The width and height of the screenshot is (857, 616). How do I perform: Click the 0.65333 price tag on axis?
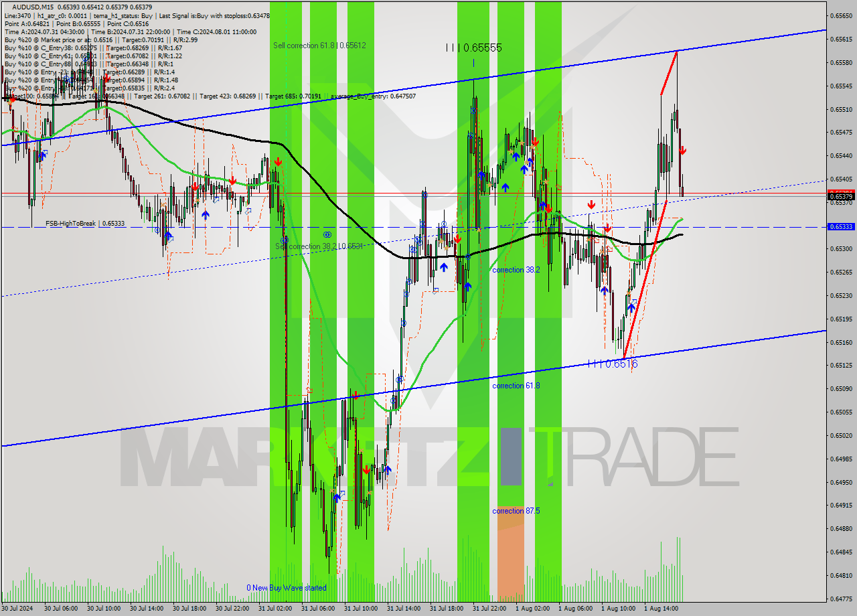[841, 227]
